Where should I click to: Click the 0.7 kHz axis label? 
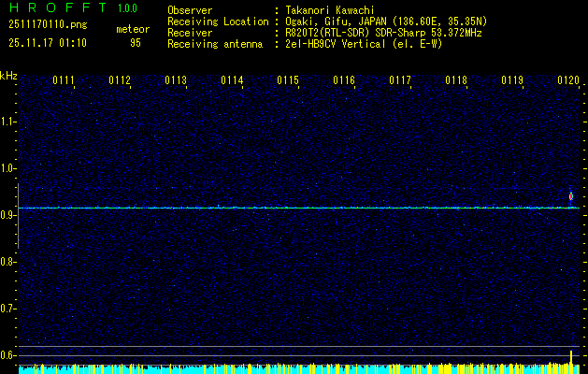click(x=7, y=309)
